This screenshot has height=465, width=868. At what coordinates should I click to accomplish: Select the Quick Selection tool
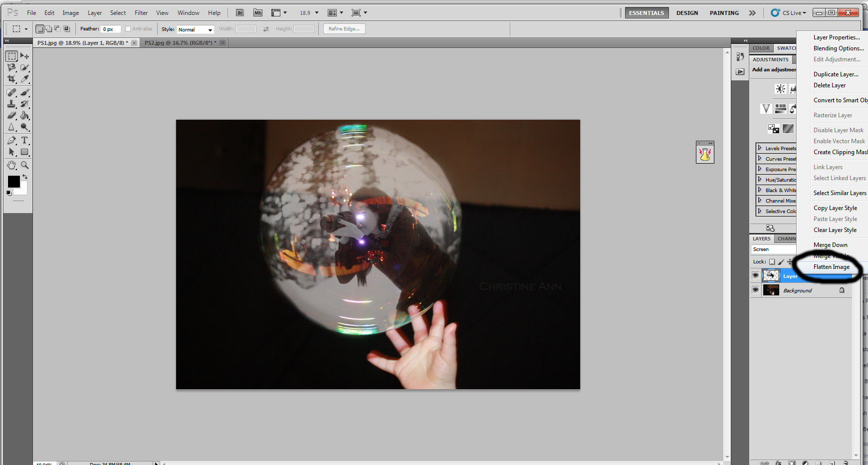pyautogui.click(x=24, y=68)
